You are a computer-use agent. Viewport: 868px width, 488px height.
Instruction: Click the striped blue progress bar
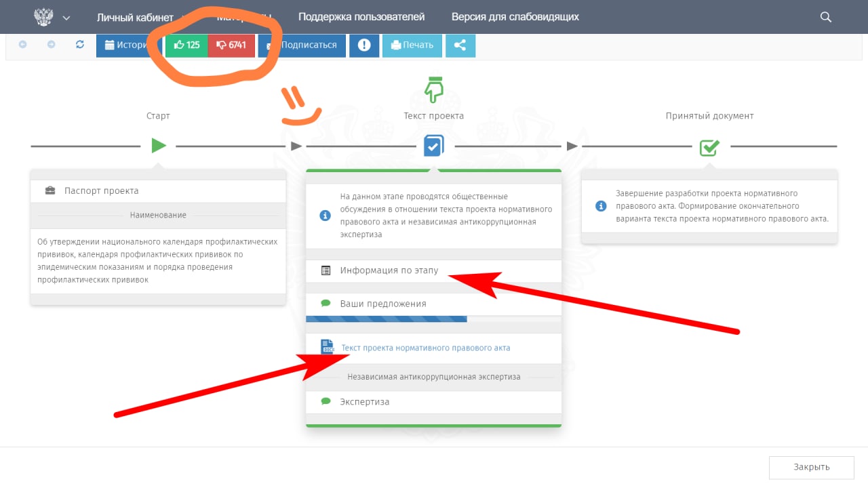coord(387,319)
